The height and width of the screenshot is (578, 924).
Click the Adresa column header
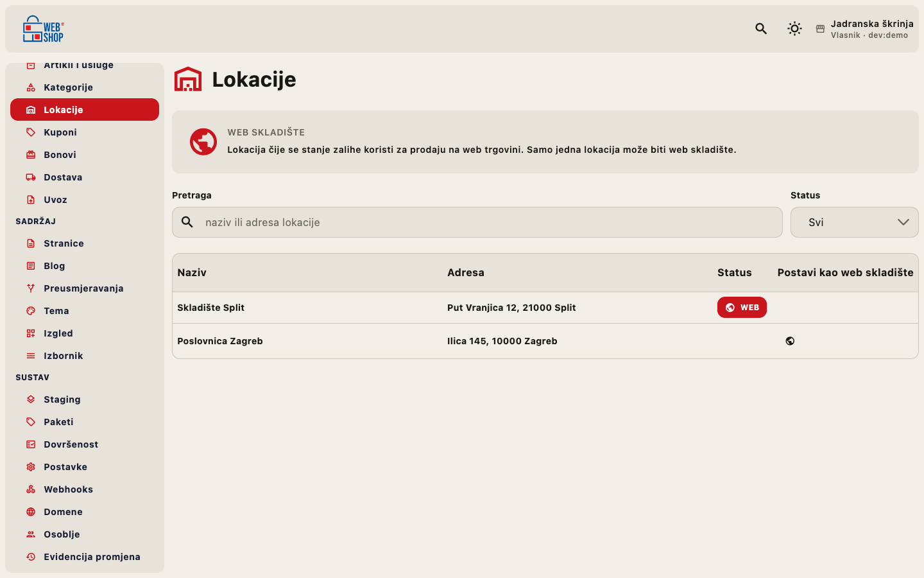click(x=466, y=272)
